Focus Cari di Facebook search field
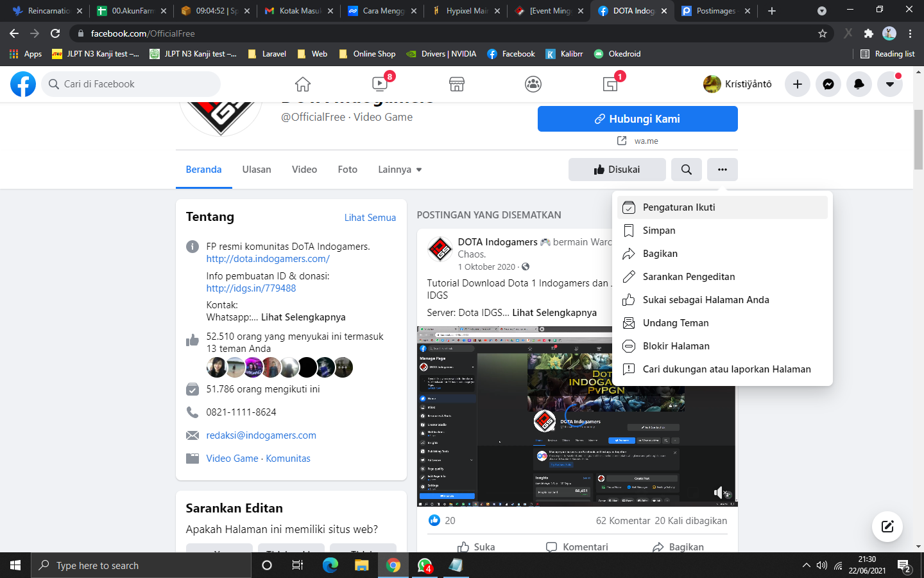Image resolution: width=924 pixels, height=578 pixels. (131, 84)
